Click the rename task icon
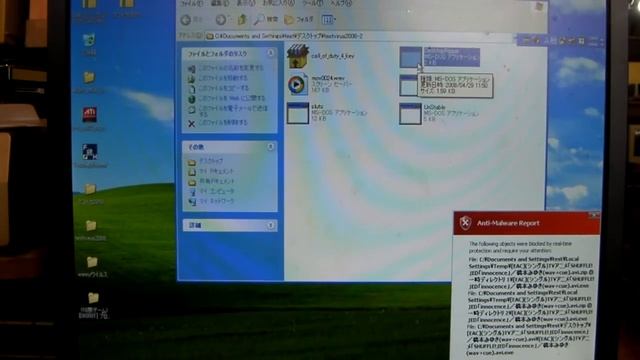Screen dimensions: 640x360 pos(191,68)
